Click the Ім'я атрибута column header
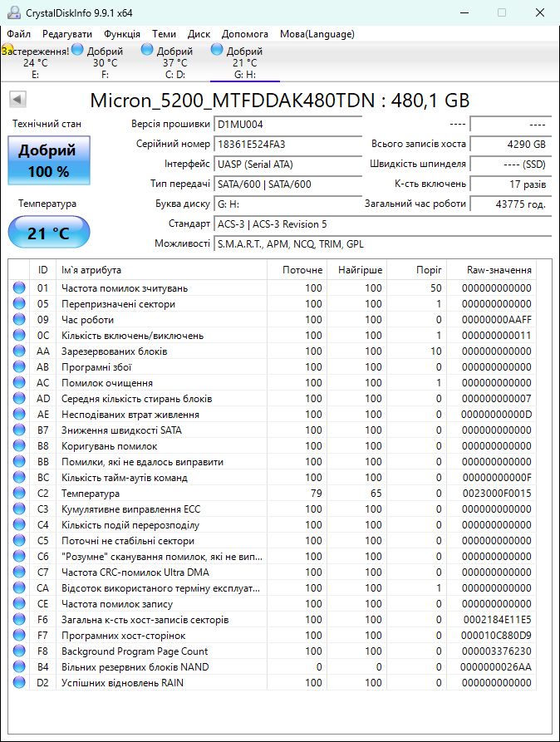Image resolution: width=560 pixels, height=742 pixels. pos(161,270)
